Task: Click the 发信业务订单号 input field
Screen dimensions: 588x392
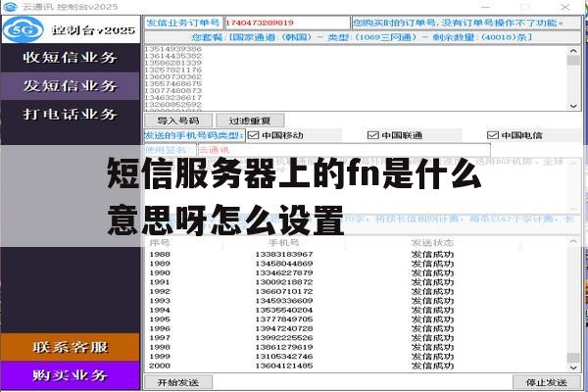Action: (287, 23)
